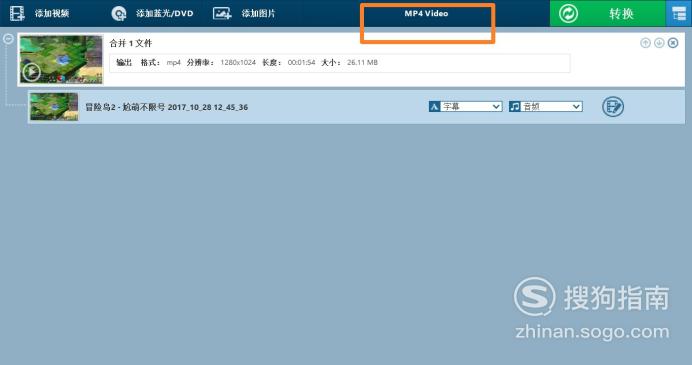Open 添加蓝光/DVD option
The height and width of the screenshot is (365, 692).
(x=164, y=13)
